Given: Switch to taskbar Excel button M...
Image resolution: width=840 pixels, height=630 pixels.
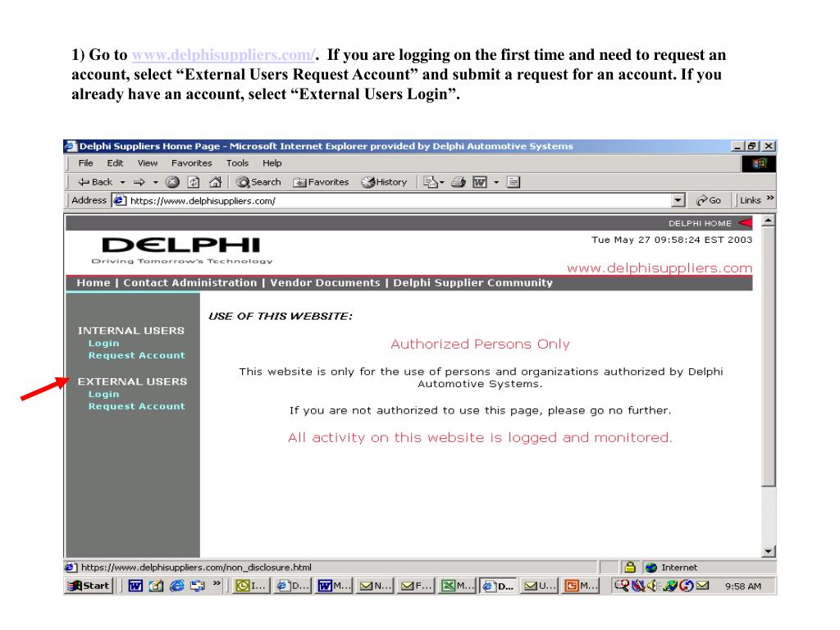Looking at the screenshot, I should (458, 586).
